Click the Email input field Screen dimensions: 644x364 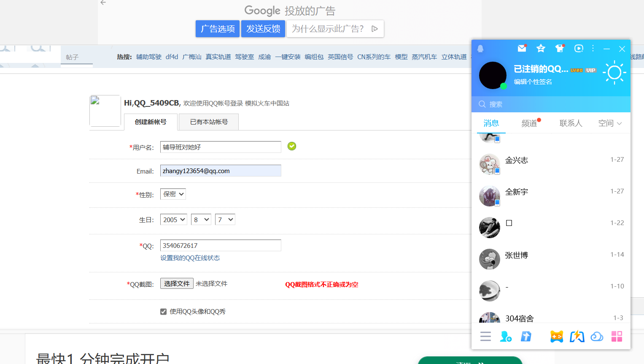(x=221, y=171)
